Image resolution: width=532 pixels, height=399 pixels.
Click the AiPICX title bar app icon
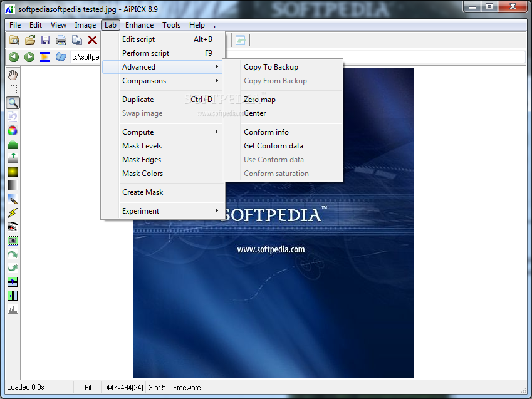tap(10, 9)
